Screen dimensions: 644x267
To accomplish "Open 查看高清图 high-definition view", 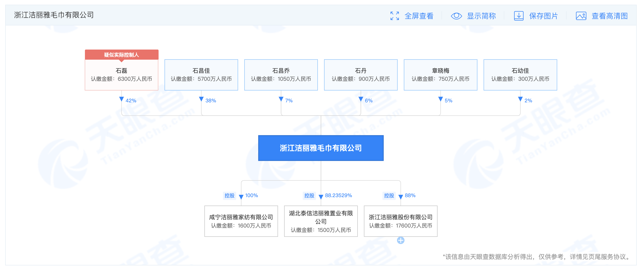I will (x=609, y=16).
